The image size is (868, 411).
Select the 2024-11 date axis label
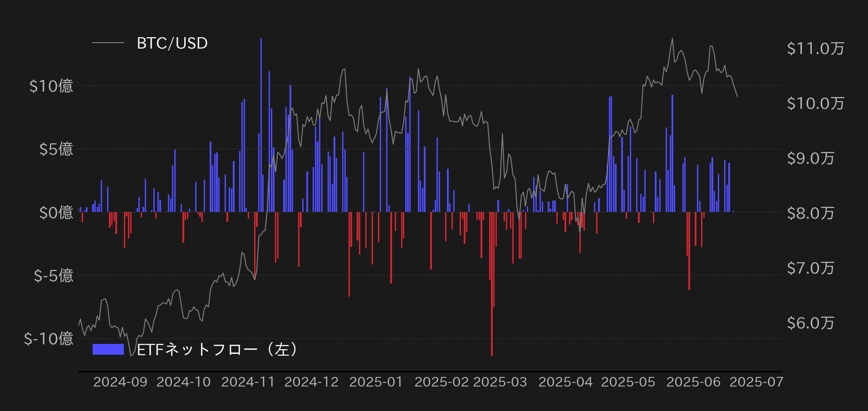(x=248, y=382)
